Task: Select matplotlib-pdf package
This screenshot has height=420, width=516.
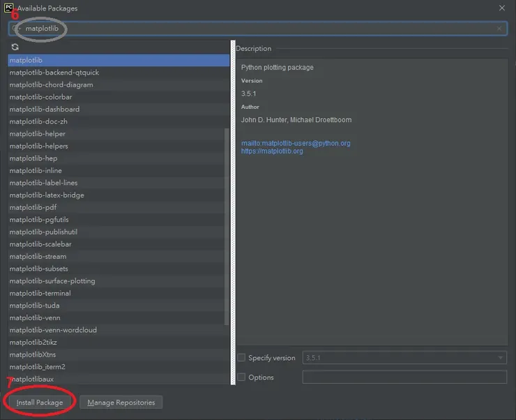Action: 119,207
